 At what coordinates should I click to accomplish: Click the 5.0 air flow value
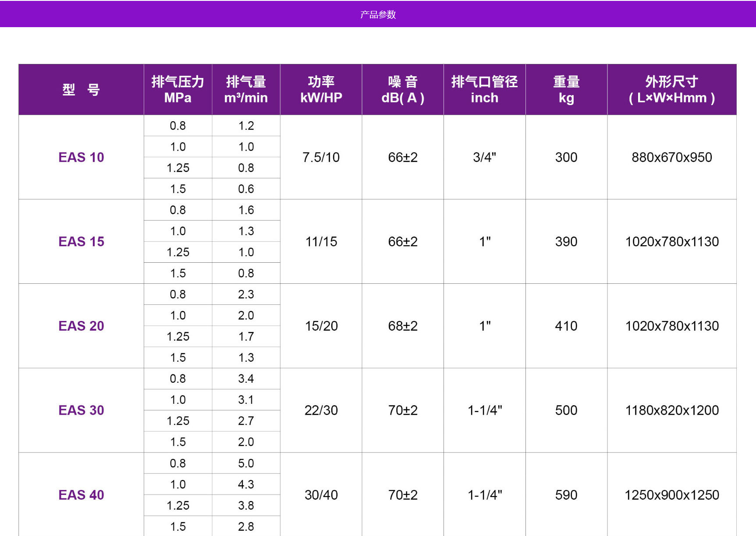[246, 463]
